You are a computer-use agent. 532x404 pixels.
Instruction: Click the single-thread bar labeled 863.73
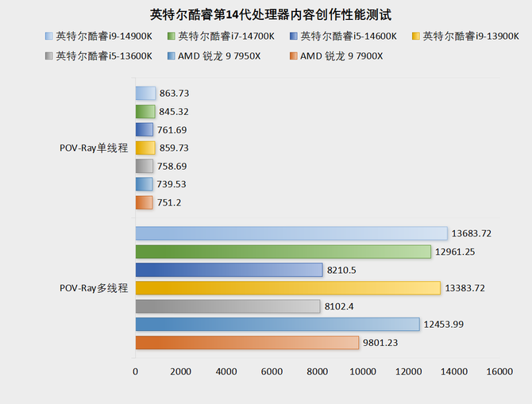[145, 94]
